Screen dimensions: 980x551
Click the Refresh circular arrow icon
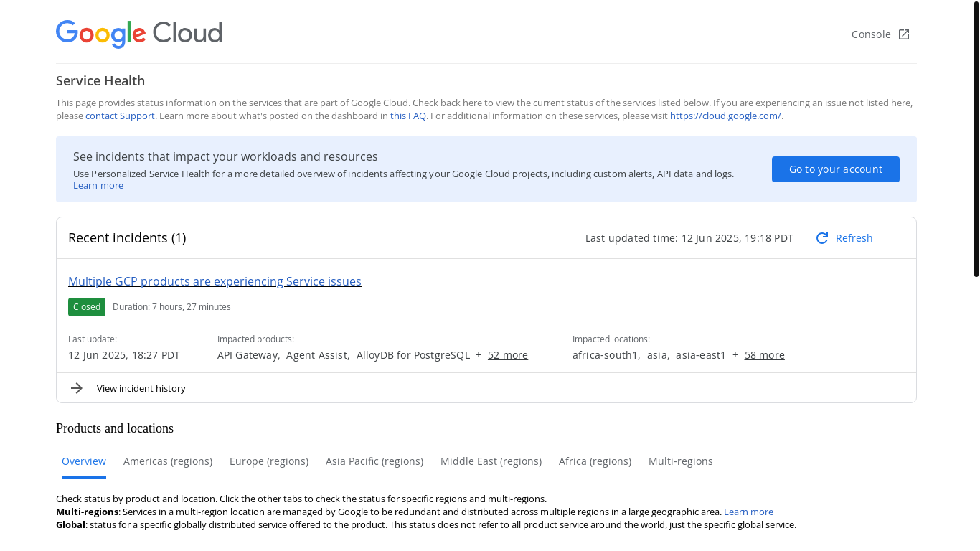pyautogui.click(x=822, y=238)
